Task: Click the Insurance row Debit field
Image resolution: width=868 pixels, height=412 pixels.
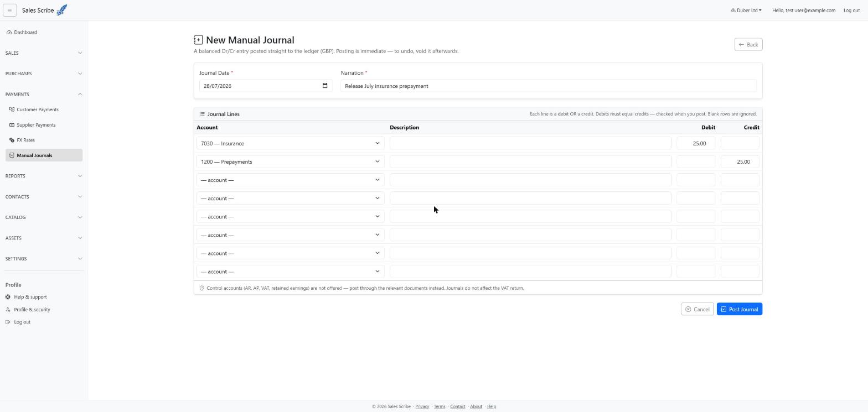Action: pos(696,143)
